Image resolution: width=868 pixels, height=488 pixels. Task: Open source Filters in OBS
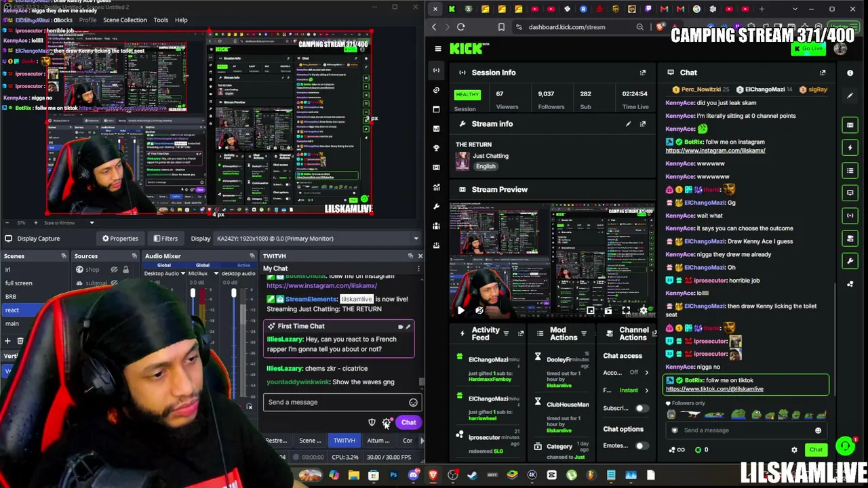coord(165,239)
